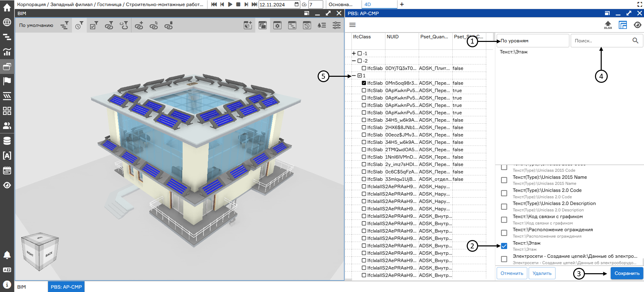The image size is (644, 292).
Task: Open the Gantt chart sidebar icon
Action: coord(7,37)
